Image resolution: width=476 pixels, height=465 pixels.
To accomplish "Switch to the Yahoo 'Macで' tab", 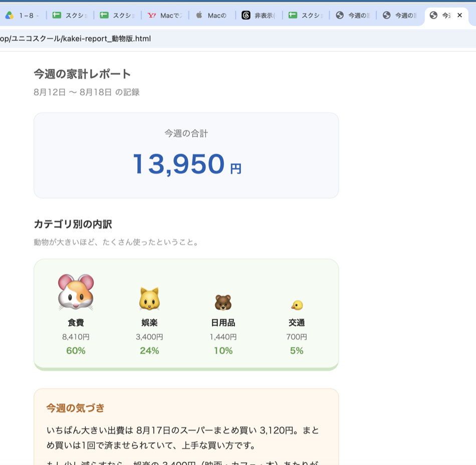I will point(165,15).
